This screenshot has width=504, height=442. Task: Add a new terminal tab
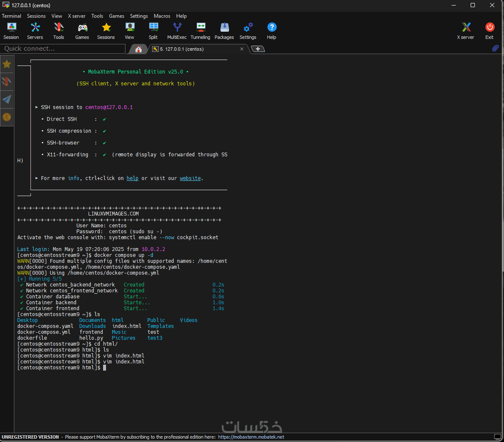click(x=258, y=49)
